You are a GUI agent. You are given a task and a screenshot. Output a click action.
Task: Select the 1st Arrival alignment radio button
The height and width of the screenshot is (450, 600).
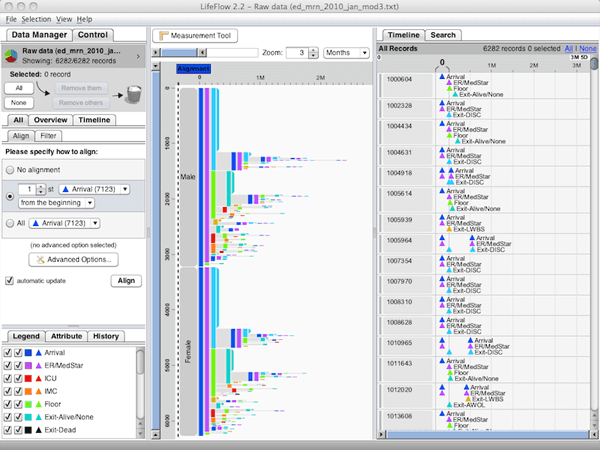10,196
